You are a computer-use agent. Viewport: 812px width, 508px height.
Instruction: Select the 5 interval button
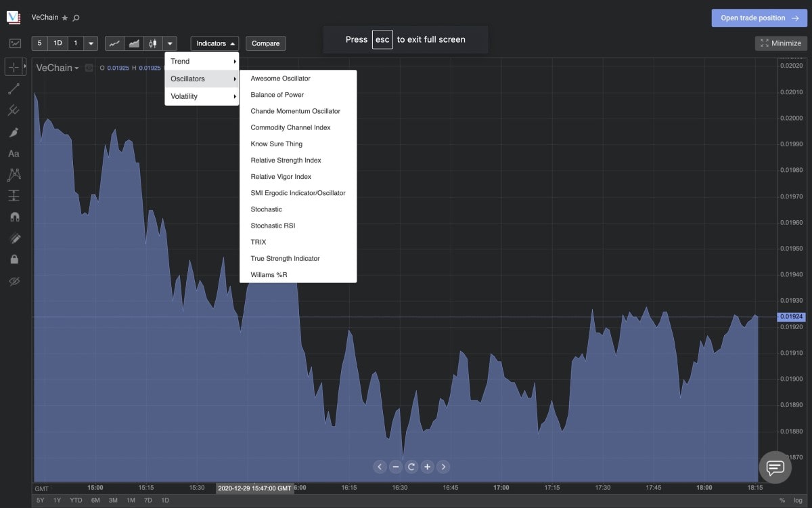pyautogui.click(x=39, y=43)
